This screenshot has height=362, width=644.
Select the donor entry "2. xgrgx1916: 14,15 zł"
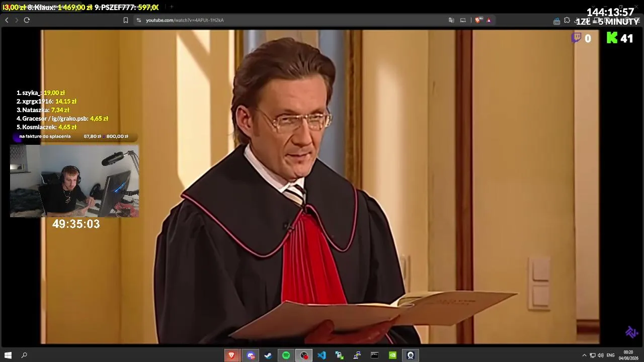click(46, 102)
